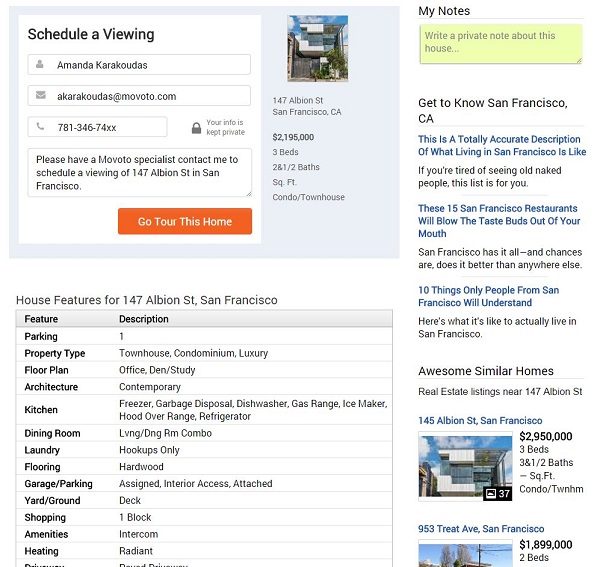Screen dimensions: 600x567
Task: Click the Radiant heating value
Action: pyautogui.click(x=136, y=551)
